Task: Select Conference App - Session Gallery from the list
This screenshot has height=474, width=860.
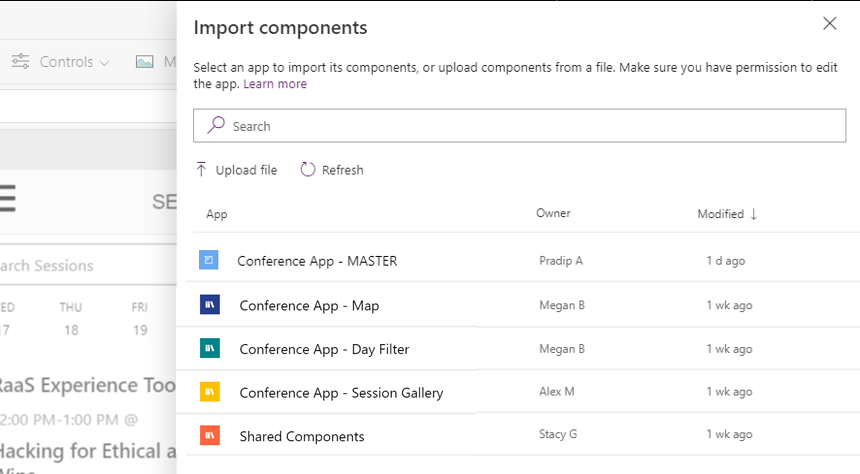Action: pyautogui.click(x=341, y=393)
